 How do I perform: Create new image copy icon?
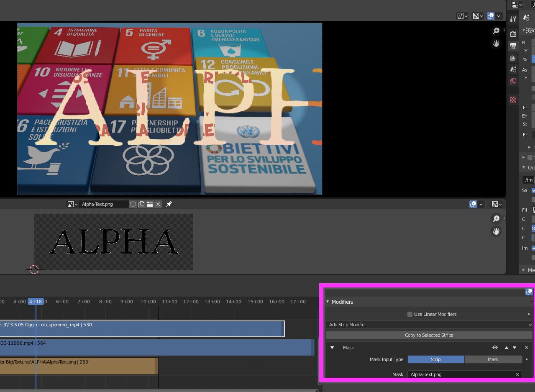(x=141, y=204)
